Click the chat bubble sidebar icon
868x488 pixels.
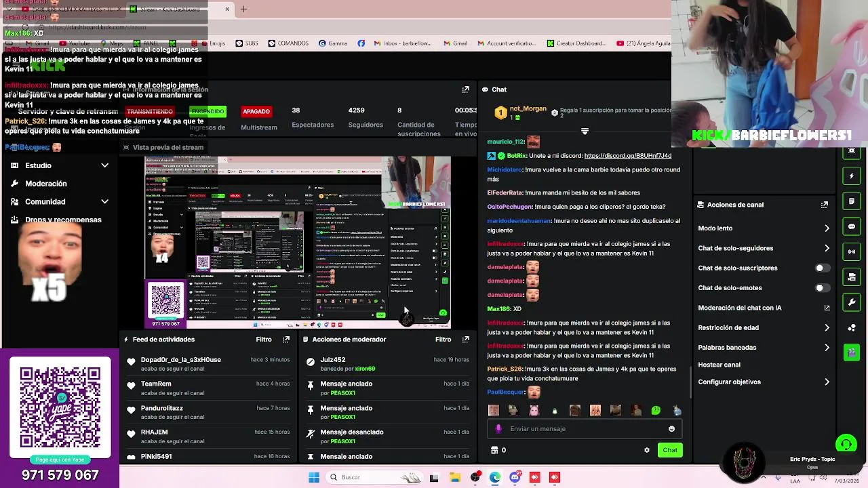coord(852,226)
